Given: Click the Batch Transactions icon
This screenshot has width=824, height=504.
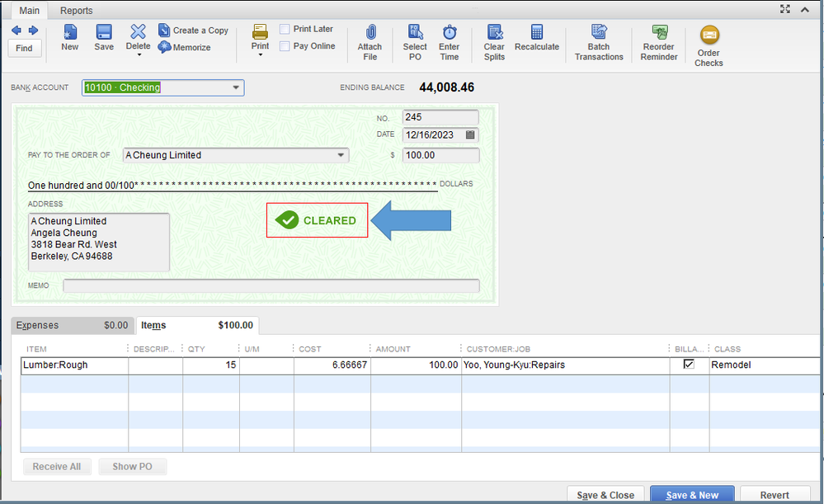Looking at the screenshot, I should [x=599, y=32].
